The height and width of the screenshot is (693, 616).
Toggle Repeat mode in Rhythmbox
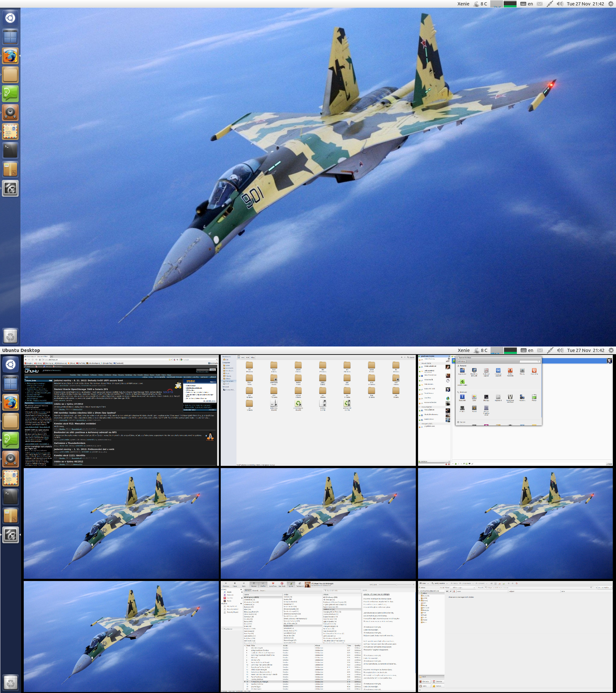tap(254, 584)
